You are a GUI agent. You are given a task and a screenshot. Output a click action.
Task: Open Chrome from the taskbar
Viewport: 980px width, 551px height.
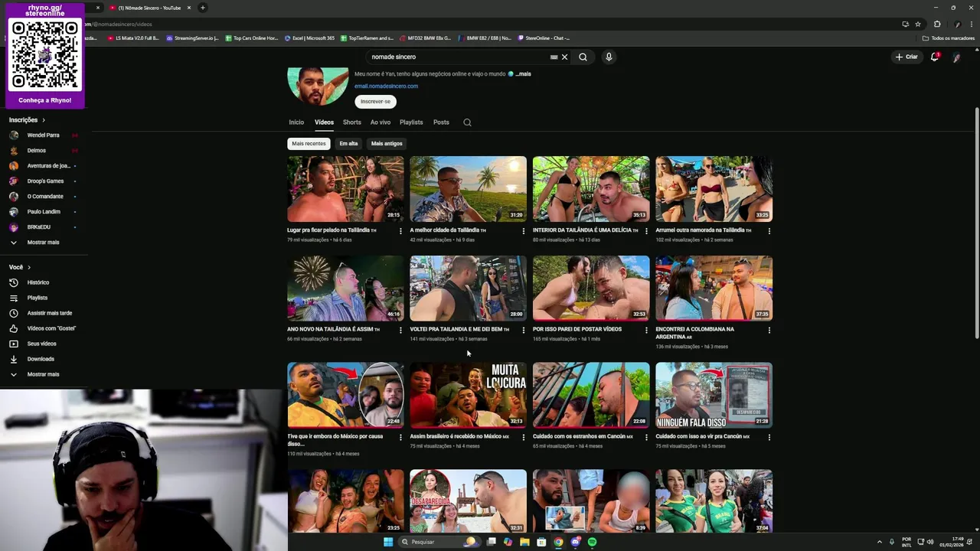[558, 542]
